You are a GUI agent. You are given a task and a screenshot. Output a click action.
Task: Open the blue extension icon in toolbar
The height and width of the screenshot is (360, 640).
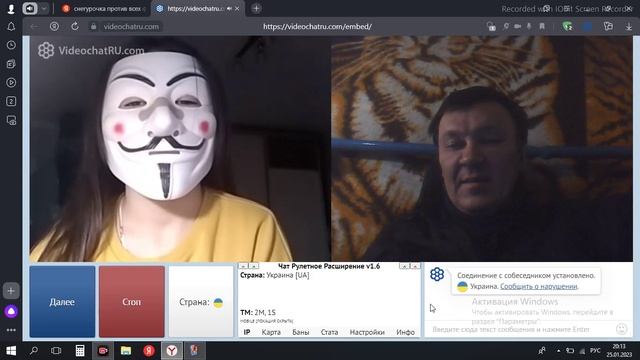click(587, 27)
